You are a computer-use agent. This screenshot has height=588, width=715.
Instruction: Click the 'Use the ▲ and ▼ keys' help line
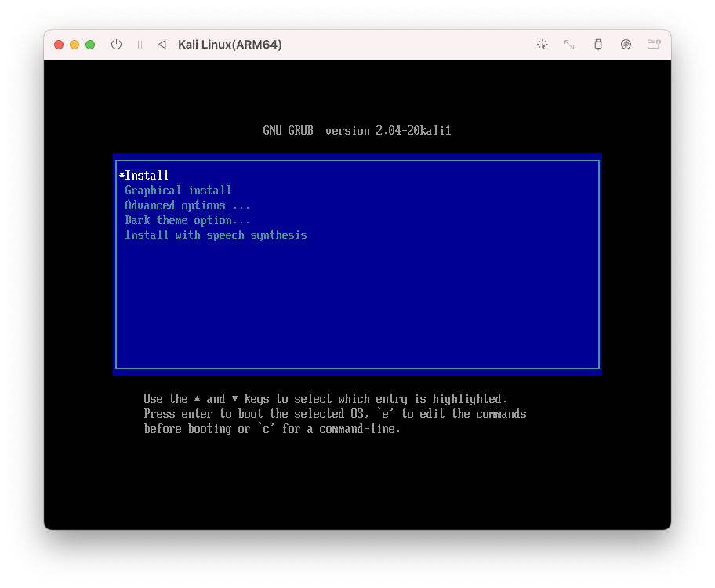325,399
